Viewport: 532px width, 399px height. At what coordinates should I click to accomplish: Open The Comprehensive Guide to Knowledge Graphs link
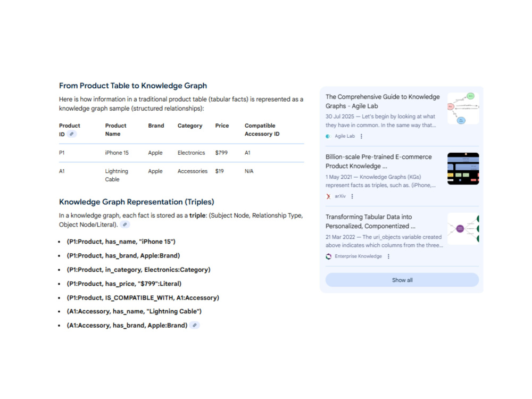383,102
